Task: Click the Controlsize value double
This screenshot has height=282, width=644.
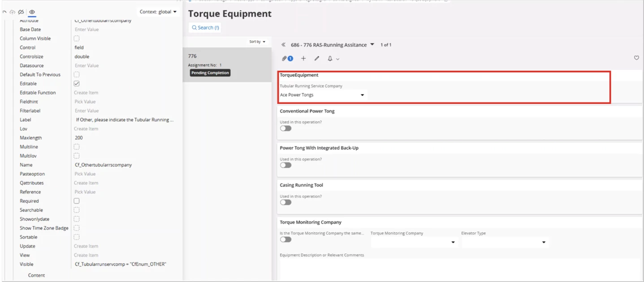Action: [x=82, y=56]
